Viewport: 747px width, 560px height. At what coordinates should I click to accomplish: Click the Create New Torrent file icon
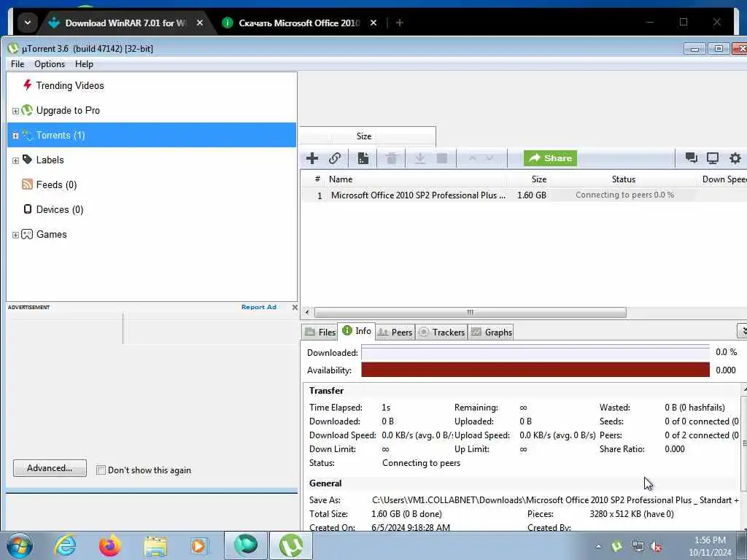pos(363,158)
